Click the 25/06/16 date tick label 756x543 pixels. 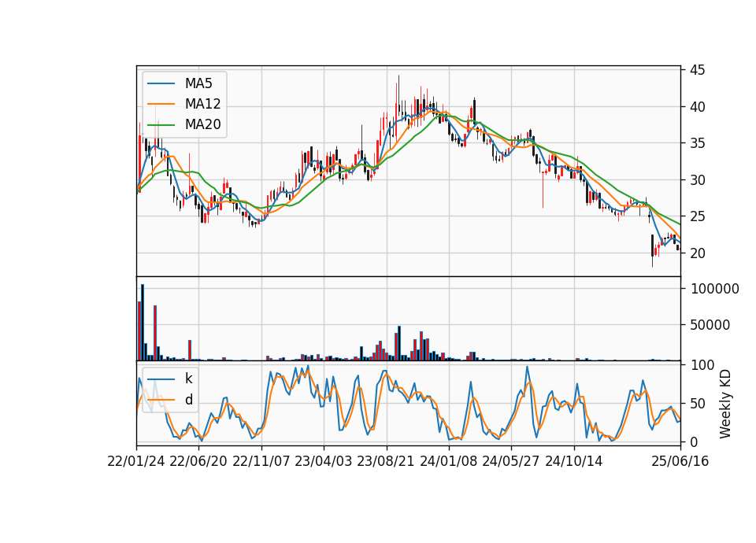tap(680, 461)
